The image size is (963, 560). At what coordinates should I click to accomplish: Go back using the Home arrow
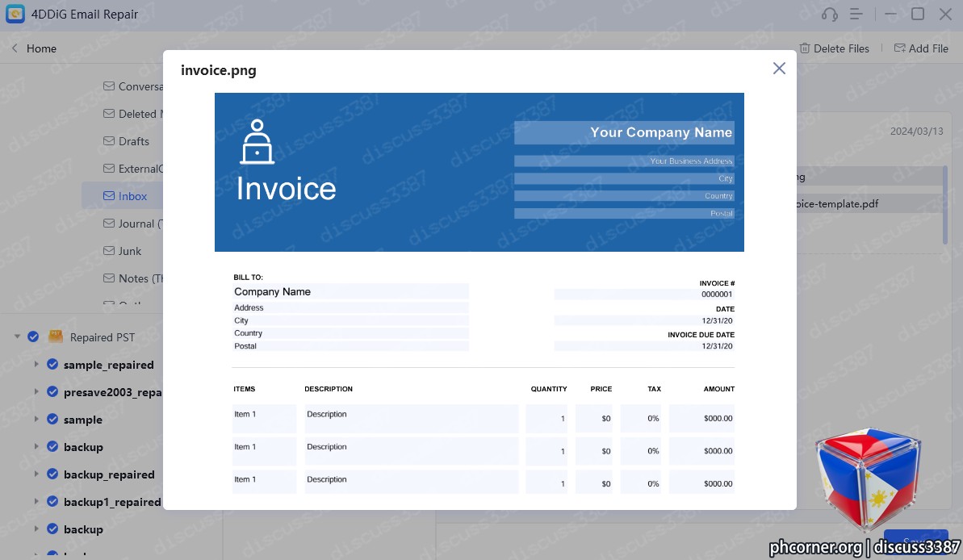coord(15,48)
